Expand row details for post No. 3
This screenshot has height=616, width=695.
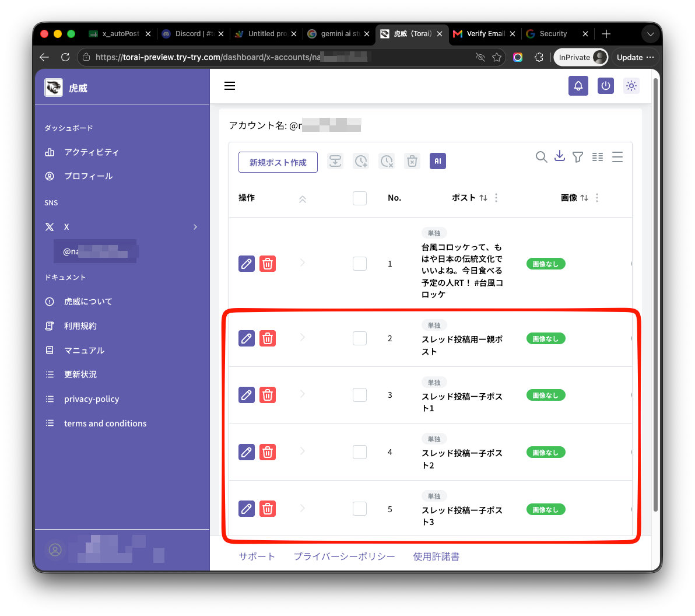click(x=302, y=394)
